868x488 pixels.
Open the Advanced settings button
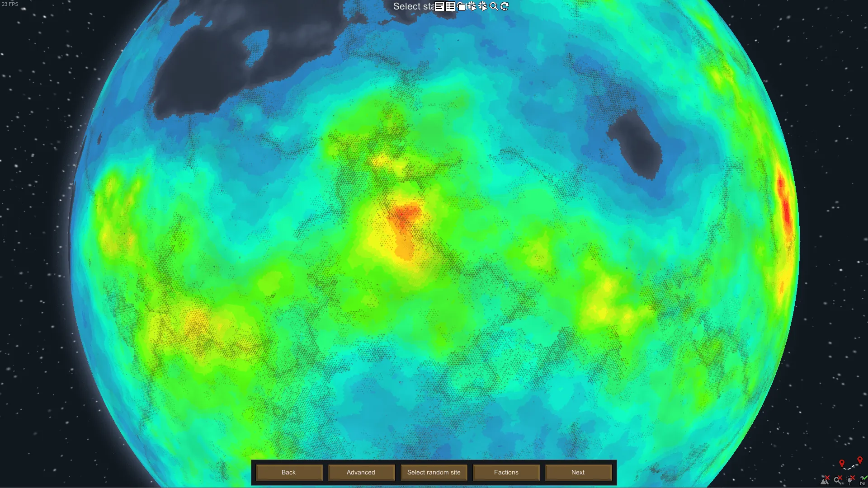click(x=361, y=472)
